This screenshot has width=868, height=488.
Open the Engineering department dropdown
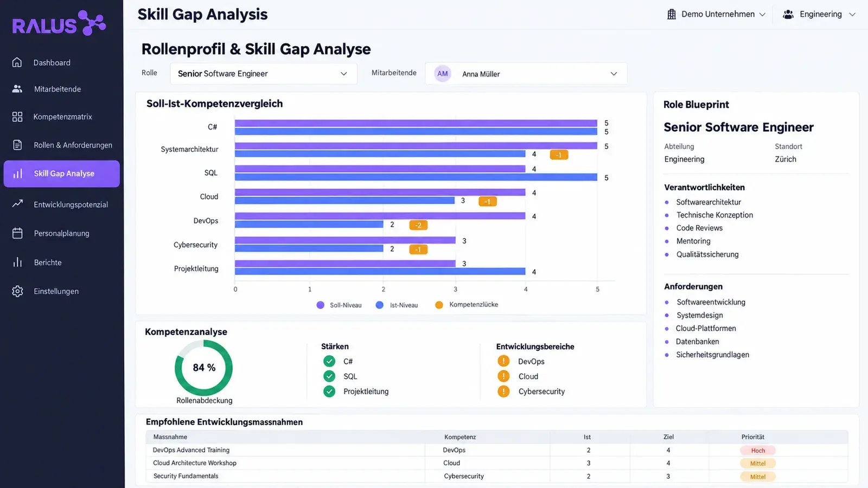tap(819, 14)
